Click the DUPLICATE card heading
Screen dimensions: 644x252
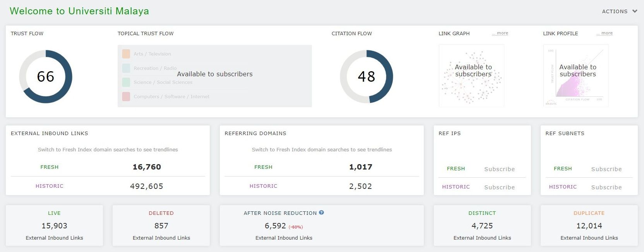pos(589,213)
